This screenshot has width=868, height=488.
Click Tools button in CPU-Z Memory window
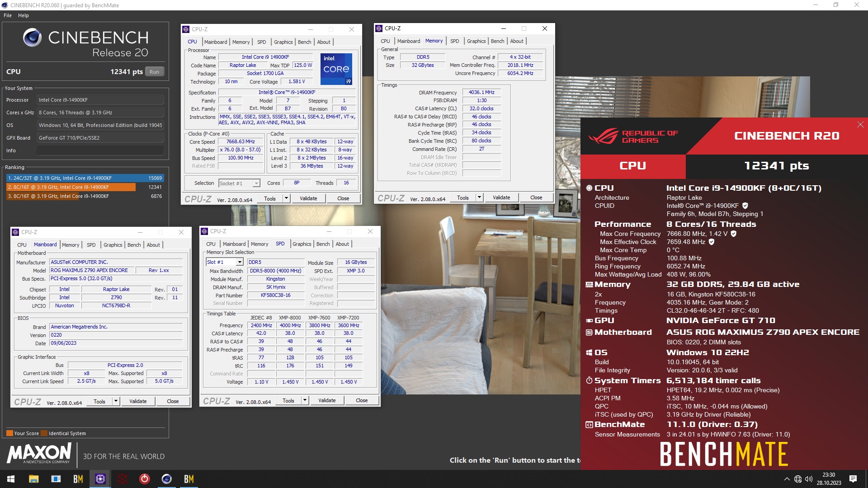[x=463, y=197]
